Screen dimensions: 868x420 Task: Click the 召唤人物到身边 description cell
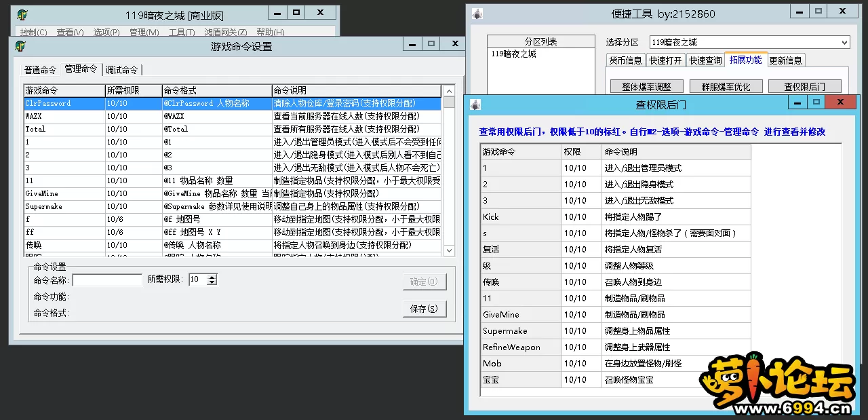pos(676,282)
